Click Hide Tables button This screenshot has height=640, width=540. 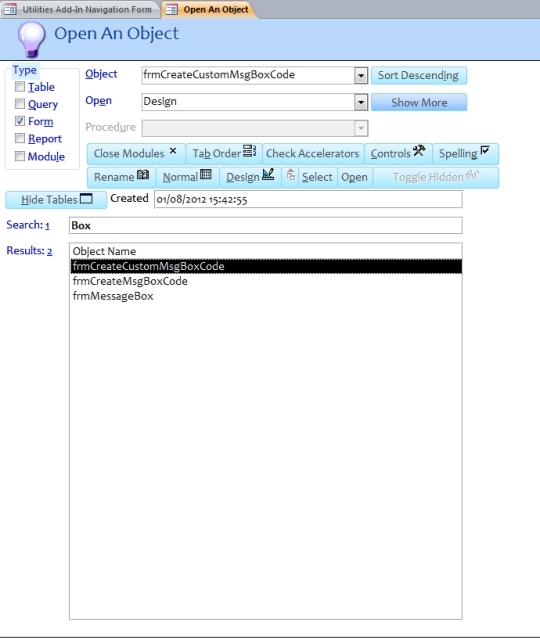point(56,200)
